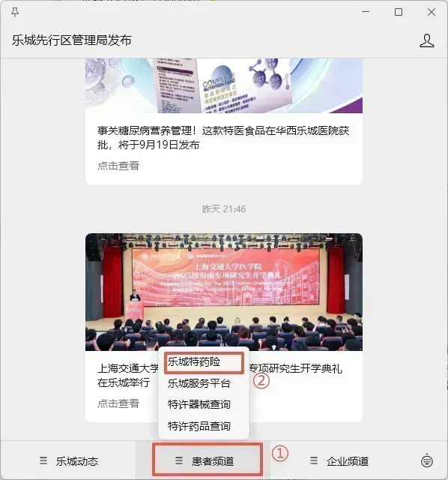
Task: Click the hamburger icon beside 企业频道
Action: point(314,460)
